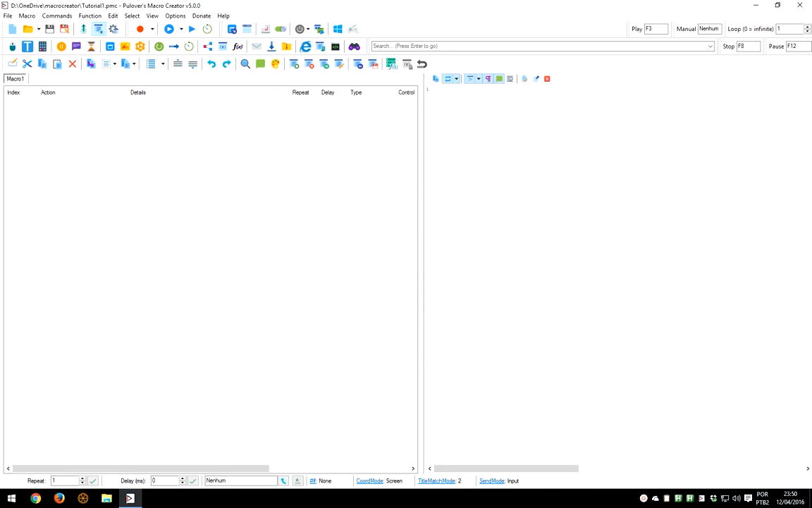Screen dimensions: 812x508
Task: Open the Function menu
Action: [90, 16]
